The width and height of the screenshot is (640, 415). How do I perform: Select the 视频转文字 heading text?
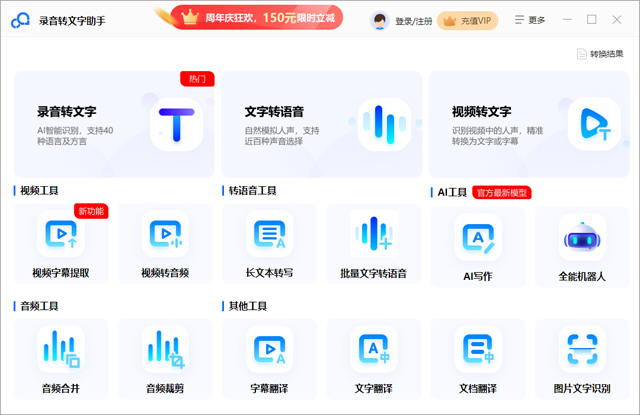(x=482, y=111)
